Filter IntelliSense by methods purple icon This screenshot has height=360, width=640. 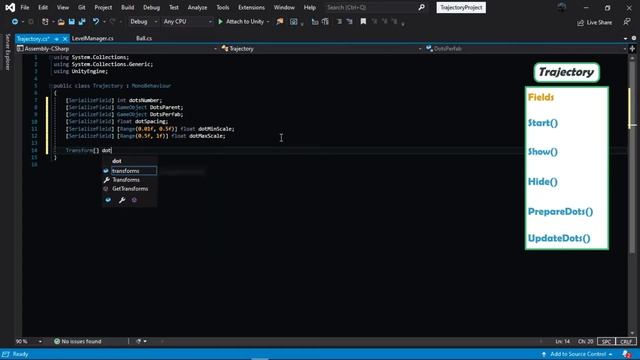tap(134, 200)
